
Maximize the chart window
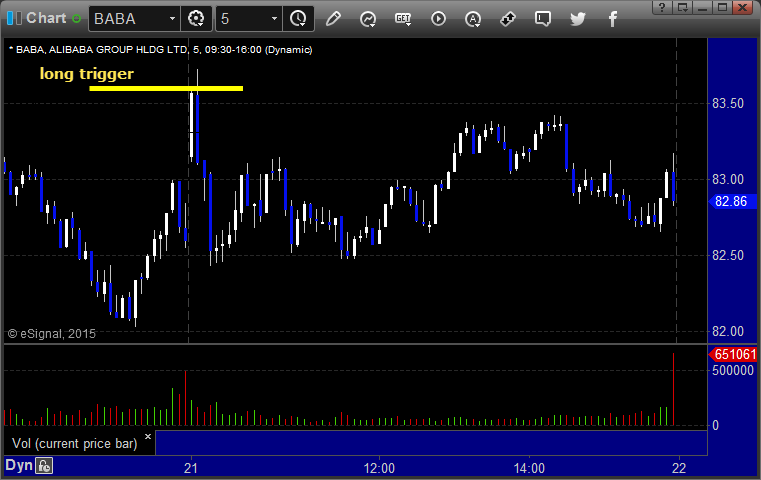pyautogui.click(x=722, y=7)
